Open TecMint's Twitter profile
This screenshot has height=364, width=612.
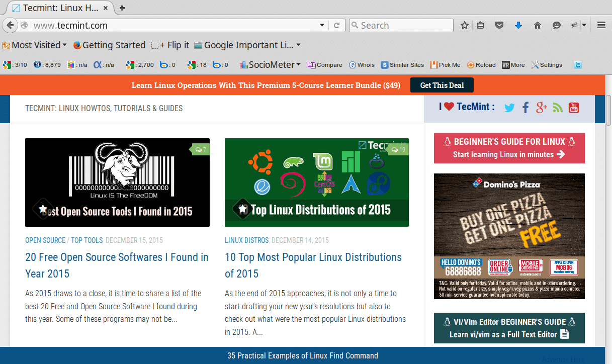(509, 107)
